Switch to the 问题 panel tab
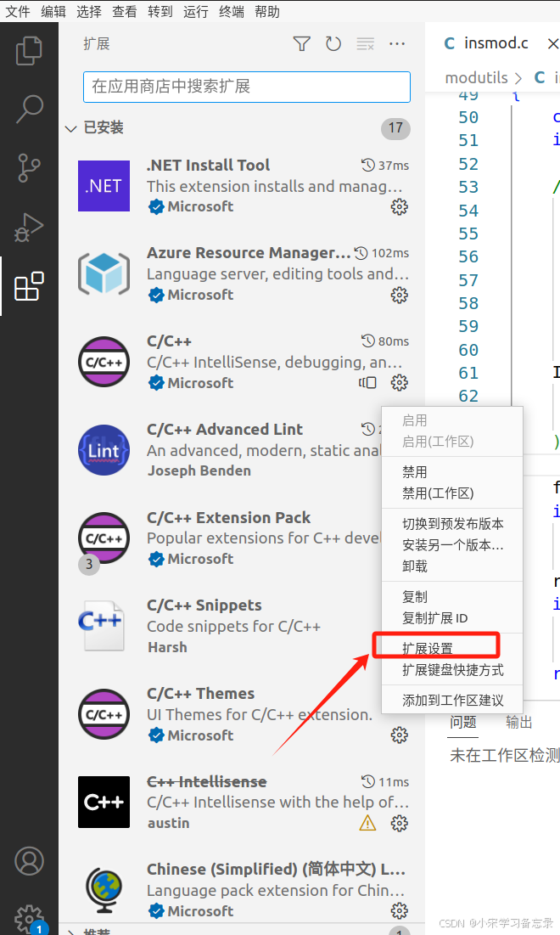Image resolution: width=560 pixels, height=935 pixels. point(463,722)
